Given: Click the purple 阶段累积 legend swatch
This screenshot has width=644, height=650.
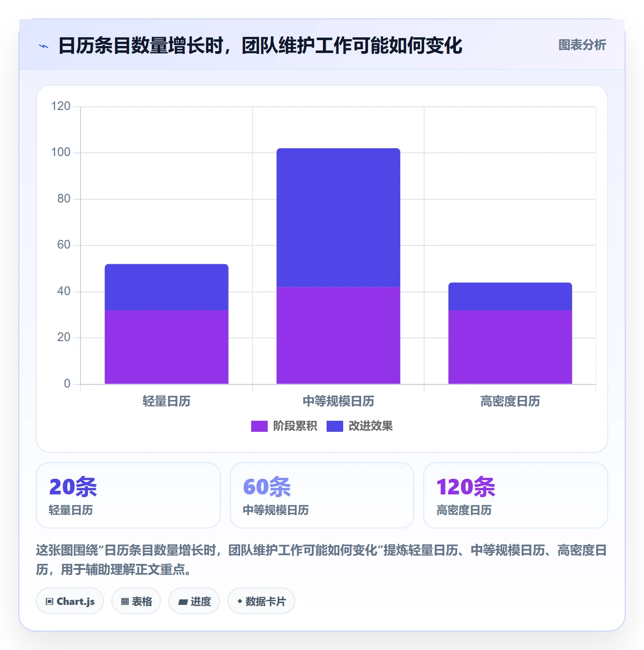Looking at the screenshot, I should point(259,426).
